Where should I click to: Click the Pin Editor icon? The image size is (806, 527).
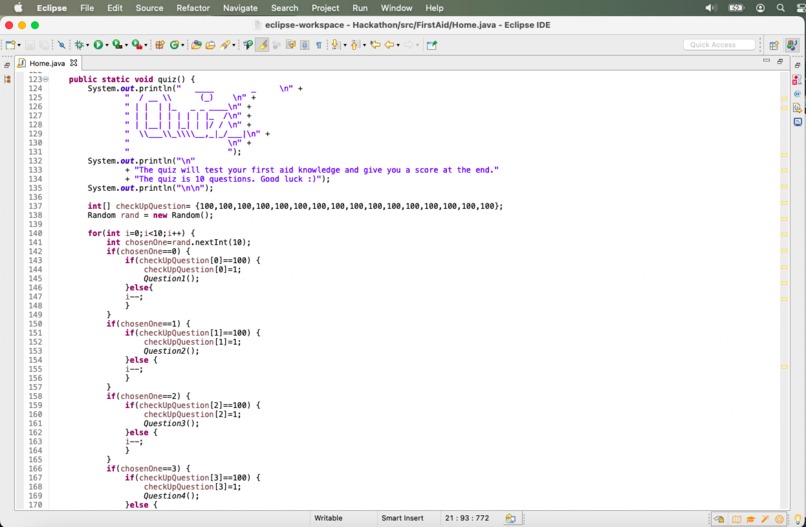(432, 45)
